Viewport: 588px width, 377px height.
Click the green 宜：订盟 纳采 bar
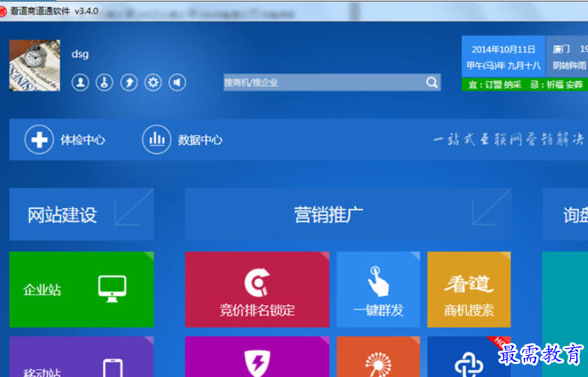[524, 85]
